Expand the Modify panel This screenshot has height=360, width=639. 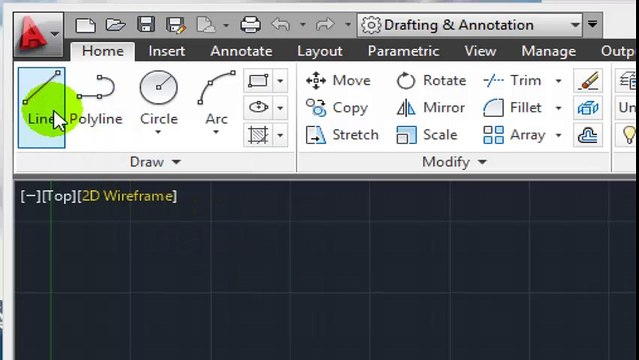454,162
